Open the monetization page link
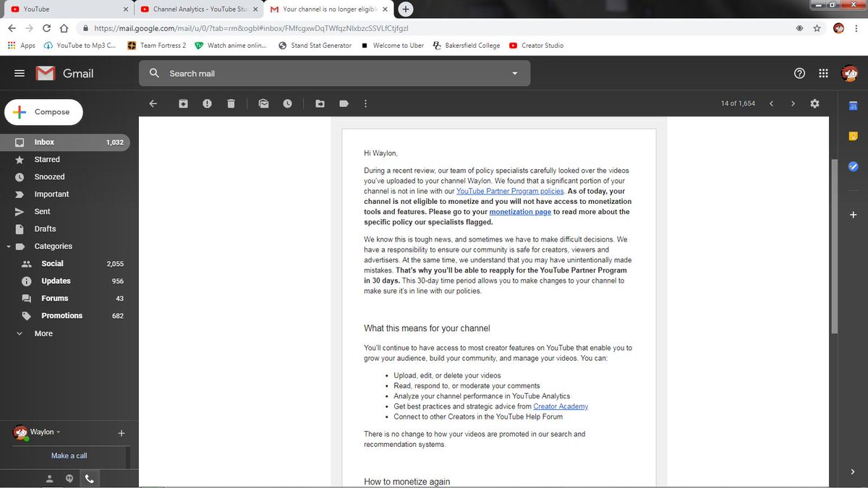This screenshot has width=868, height=488. (x=520, y=212)
